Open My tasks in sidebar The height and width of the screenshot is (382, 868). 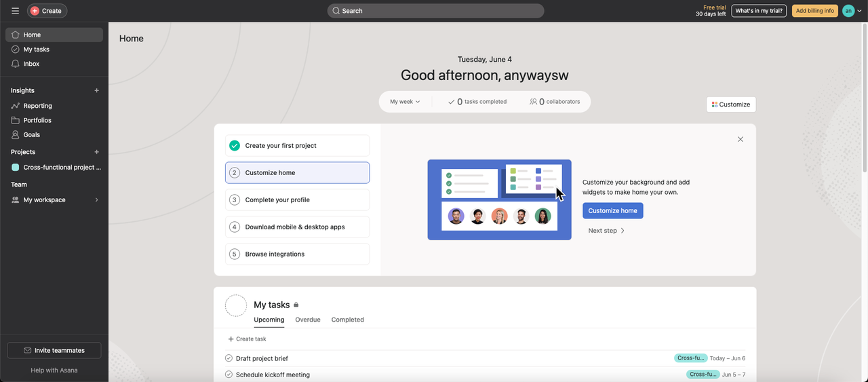[x=54, y=50]
